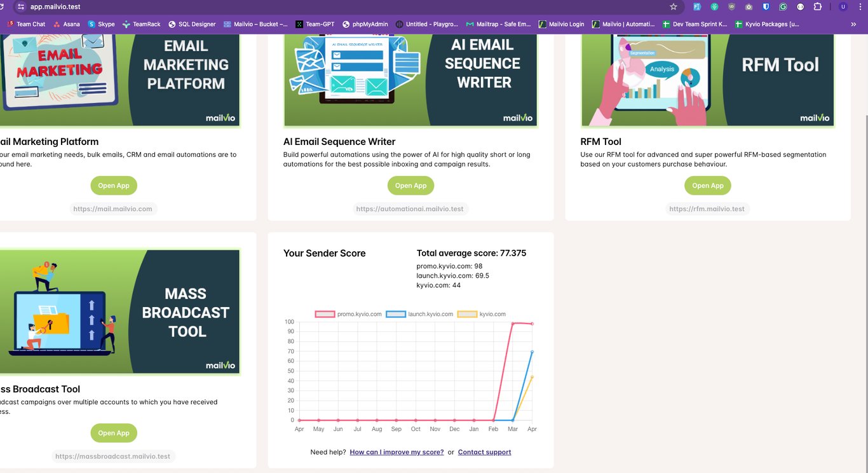The height and width of the screenshot is (473, 868).
Task: Click the "kyvio.com: 44" score line
Action: click(x=438, y=285)
